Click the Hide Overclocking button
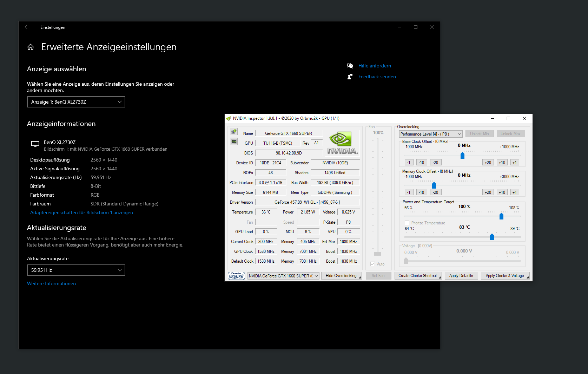The height and width of the screenshot is (374, 588). (341, 276)
